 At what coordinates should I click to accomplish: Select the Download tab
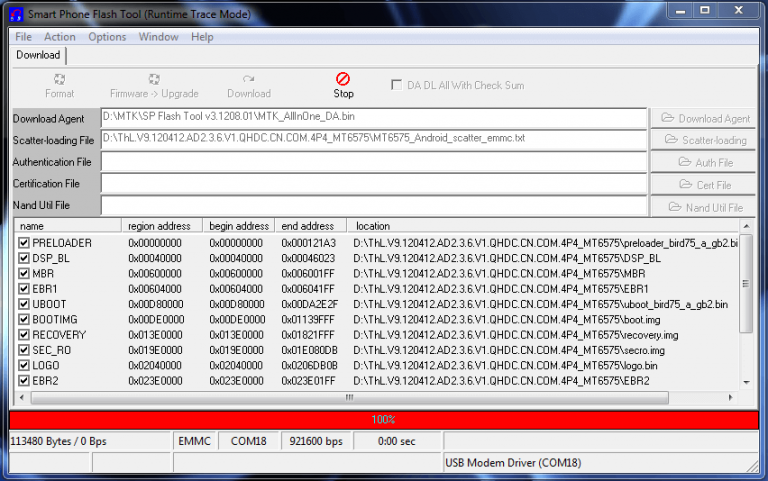point(38,55)
